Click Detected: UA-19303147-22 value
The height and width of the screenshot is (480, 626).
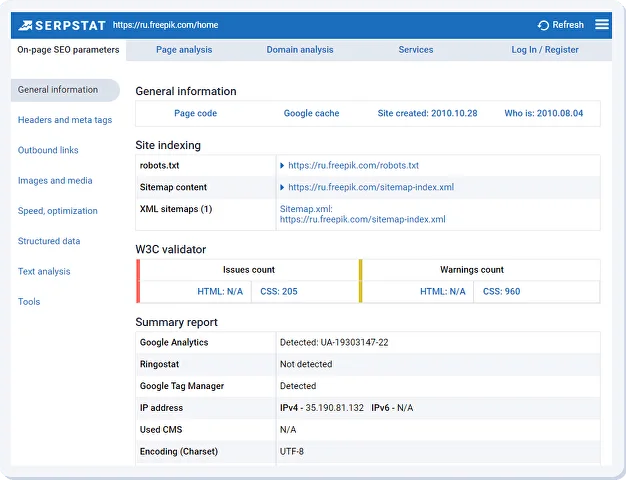[334, 343]
